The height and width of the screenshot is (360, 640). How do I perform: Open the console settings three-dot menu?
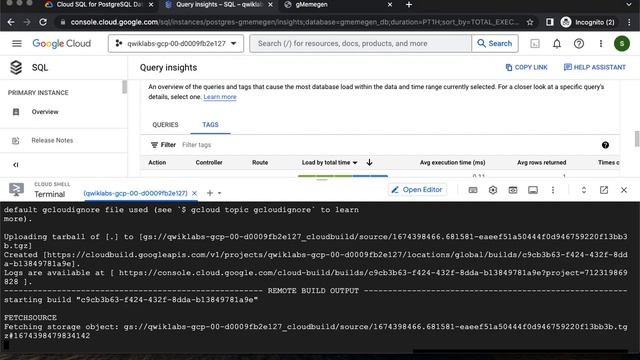tap(601, 43)
